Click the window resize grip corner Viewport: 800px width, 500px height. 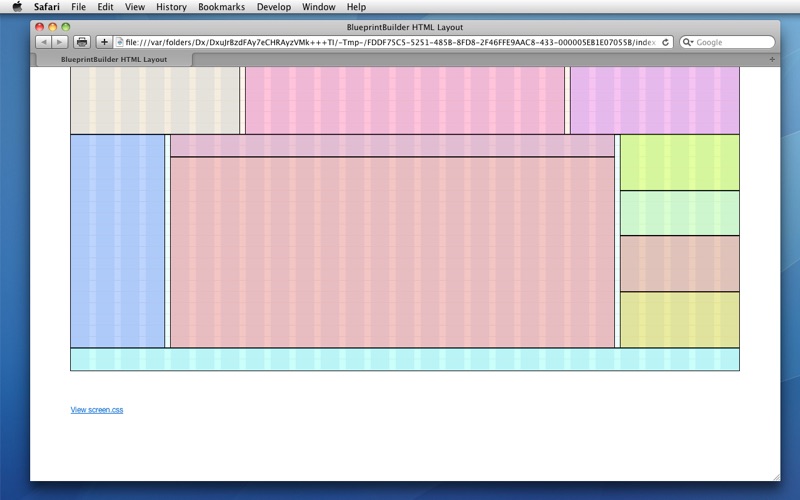[775, 476]
